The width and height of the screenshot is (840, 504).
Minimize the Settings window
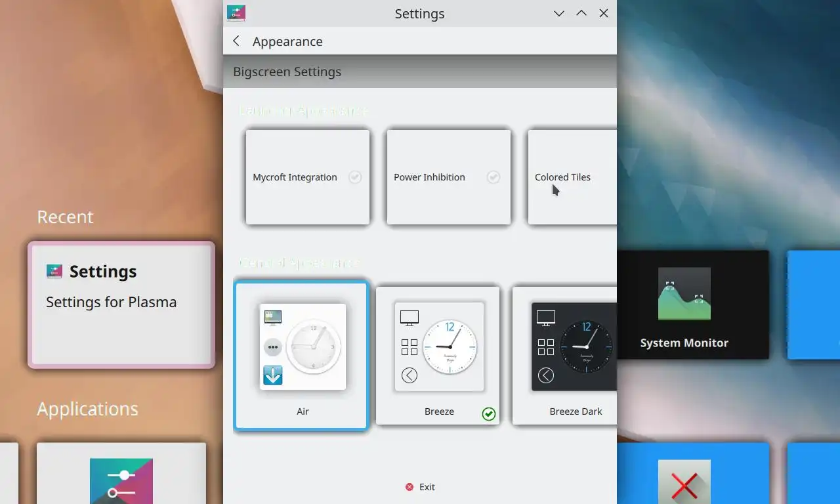point(559,13)
